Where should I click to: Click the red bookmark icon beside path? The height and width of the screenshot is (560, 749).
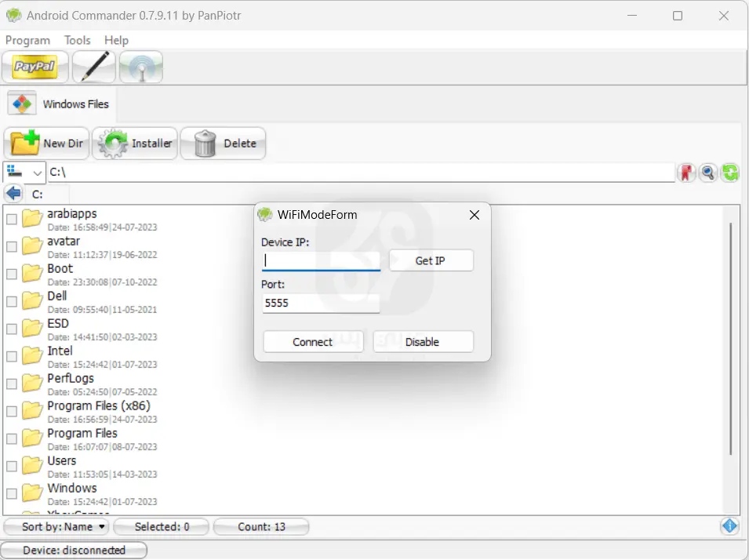[x=687, y=173]
